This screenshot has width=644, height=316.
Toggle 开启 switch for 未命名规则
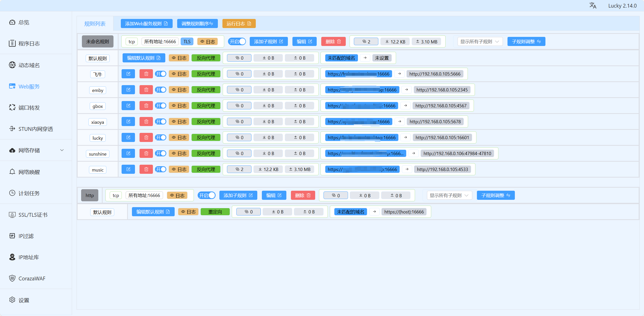click(237, 41)
